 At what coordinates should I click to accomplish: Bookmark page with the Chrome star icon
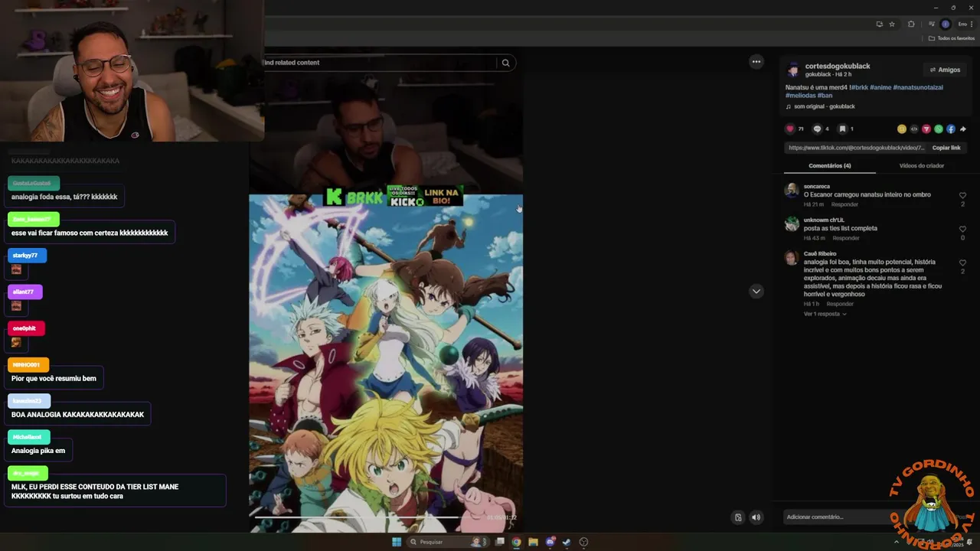pos(892,24)
